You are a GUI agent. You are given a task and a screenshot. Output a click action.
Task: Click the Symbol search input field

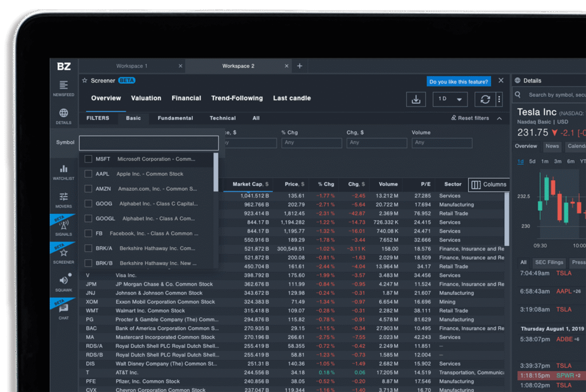tap(149, 142)
